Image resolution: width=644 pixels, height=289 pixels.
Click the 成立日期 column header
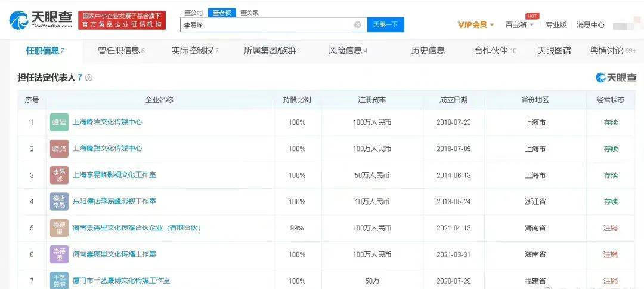click(x=453, y=100)
